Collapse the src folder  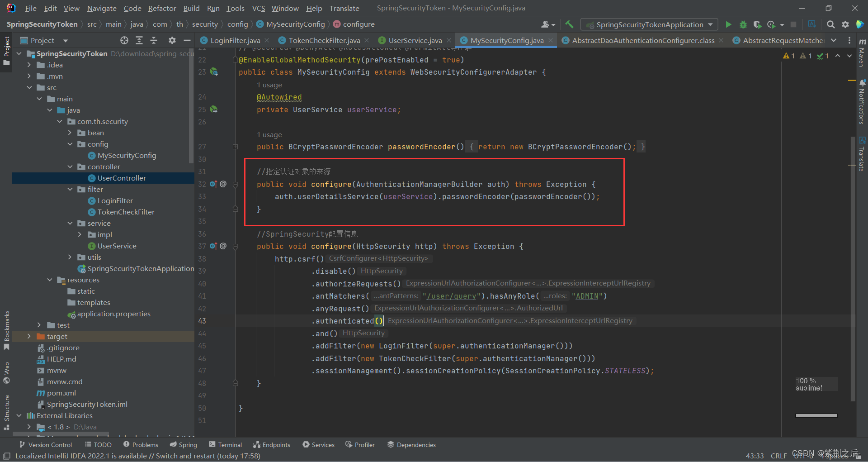(x=29, y=87)
